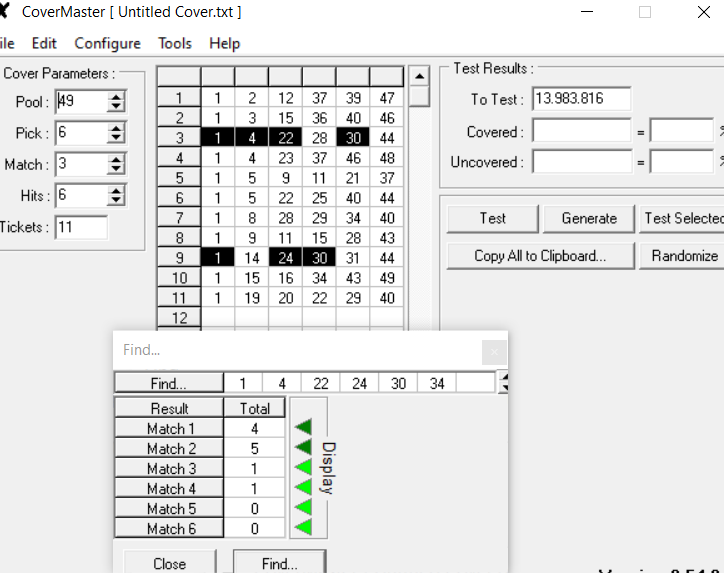The width and height of the screenshot is (724, 573).
Task: Open the Help menu
Action: [x=224, y=43]
